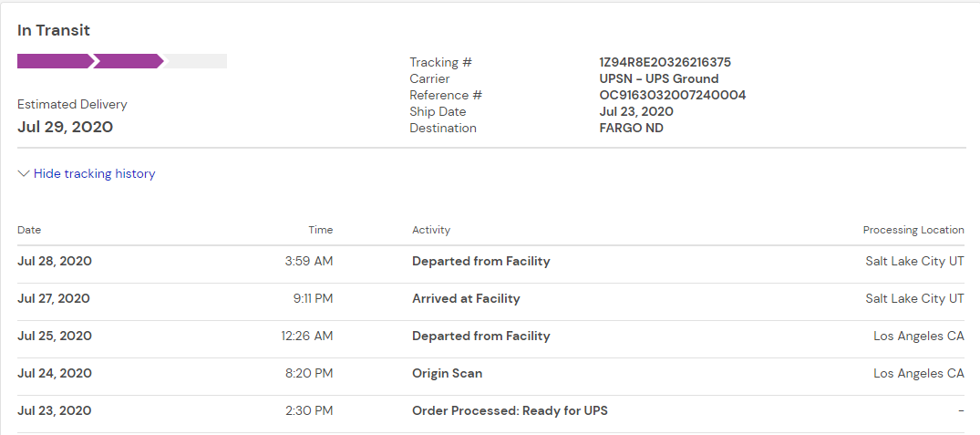
Task: Click the Hide tracking history link
Action: click(94, 173)
